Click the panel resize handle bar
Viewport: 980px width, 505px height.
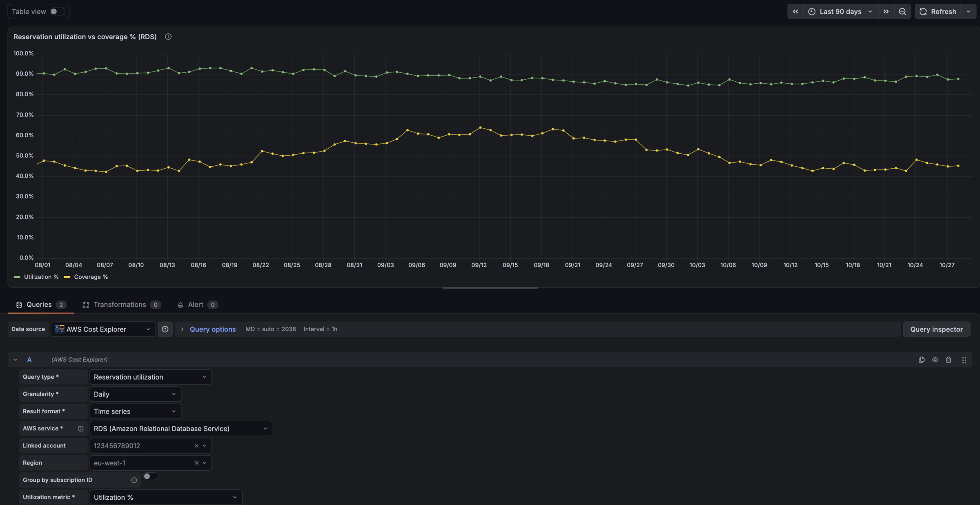click(490, 288)
